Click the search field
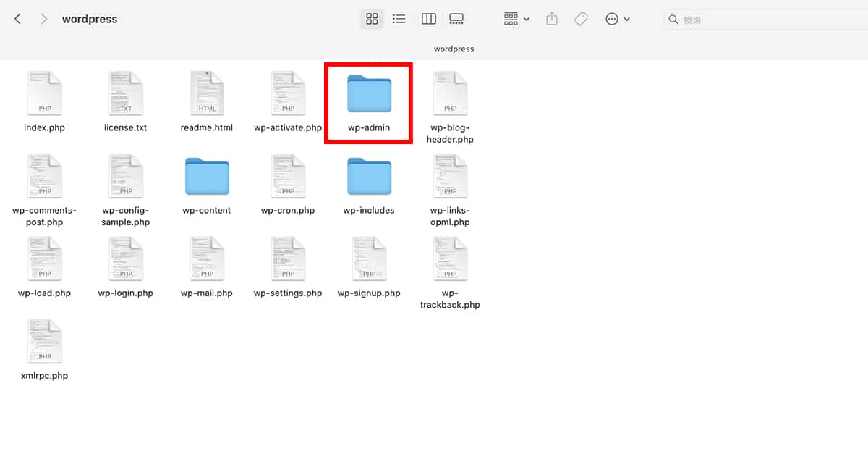The image size is (868, 454). tap(765, 20)
